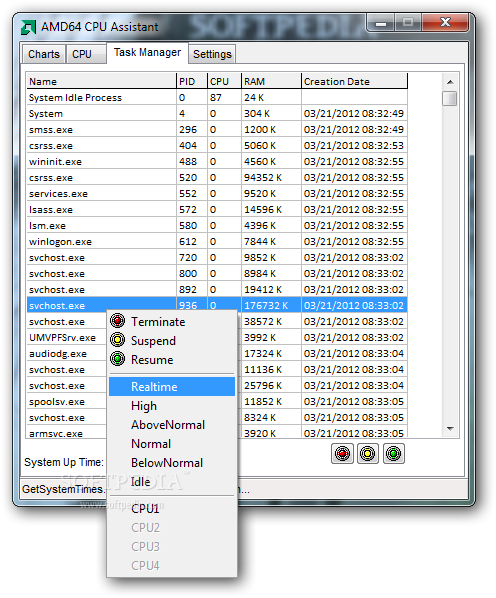The image size is (496, 598).
Task: Set priority to High
Action: [x=172, y=406]
